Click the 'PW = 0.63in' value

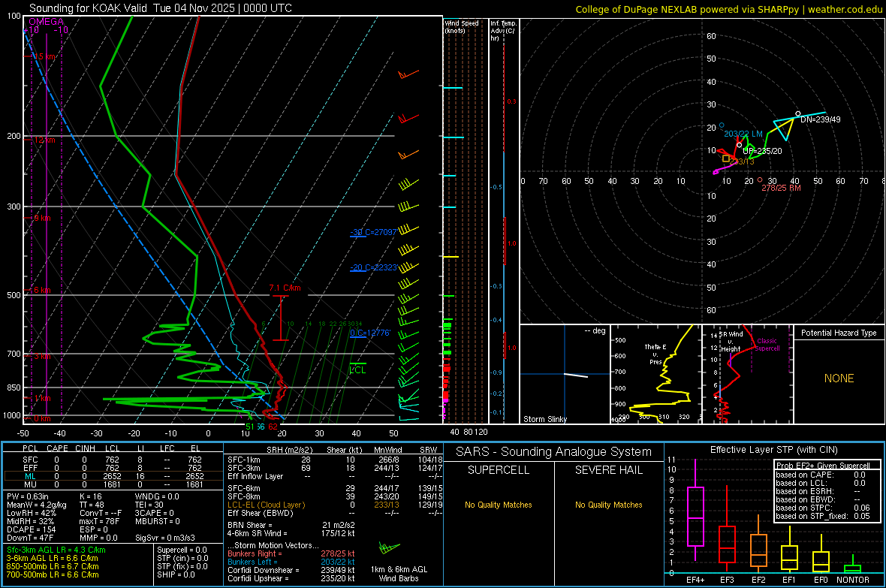[28, 496]
